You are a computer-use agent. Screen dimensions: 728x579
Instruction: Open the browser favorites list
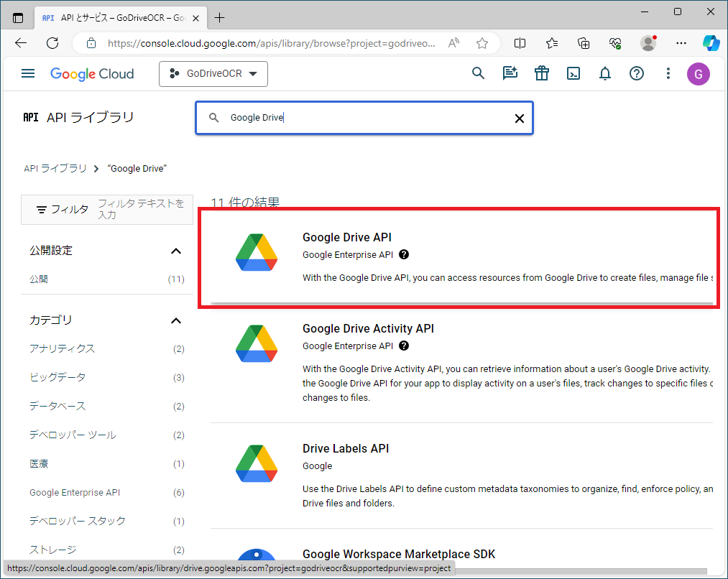[x=552, y=43]
